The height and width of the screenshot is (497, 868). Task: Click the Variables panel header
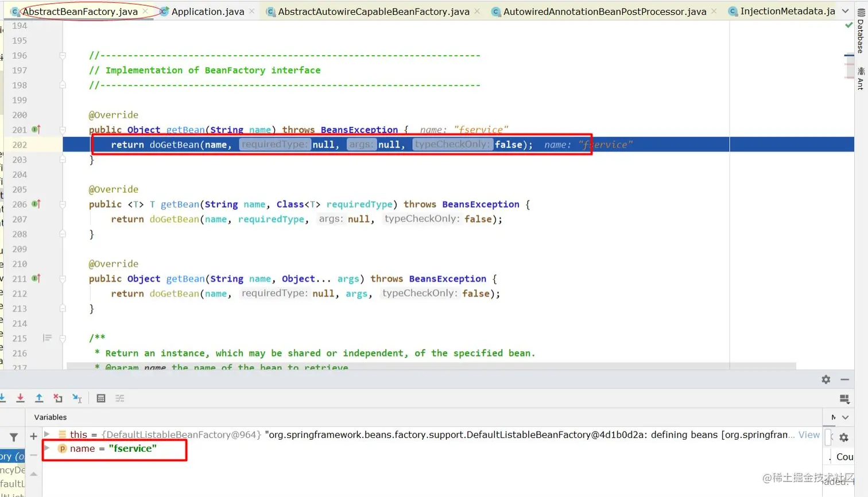(51, 417)
